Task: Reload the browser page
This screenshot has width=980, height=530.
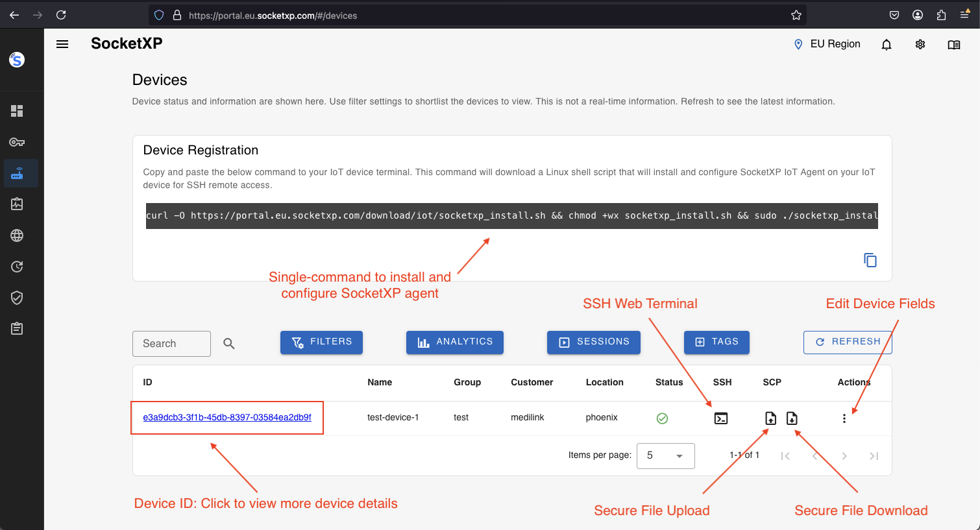Action: [x=61, y=15]
